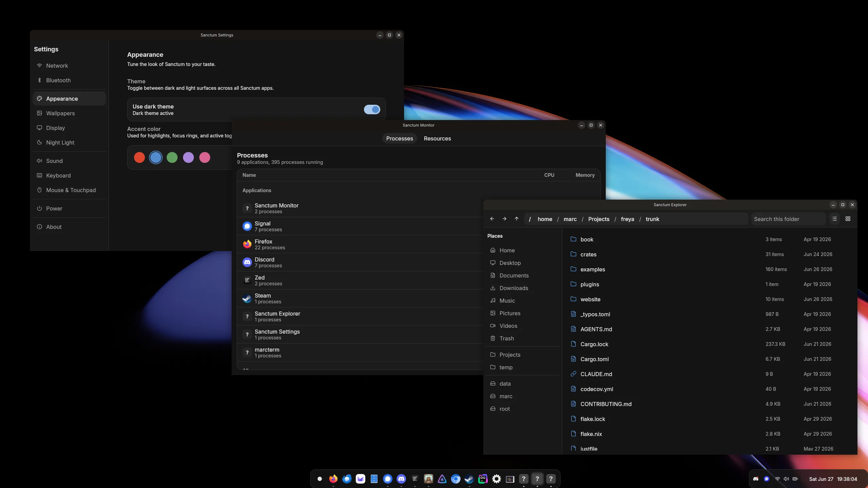Check battery status in system tray
The width and height of the screenshot is (868, 488).
pos(795,479)
